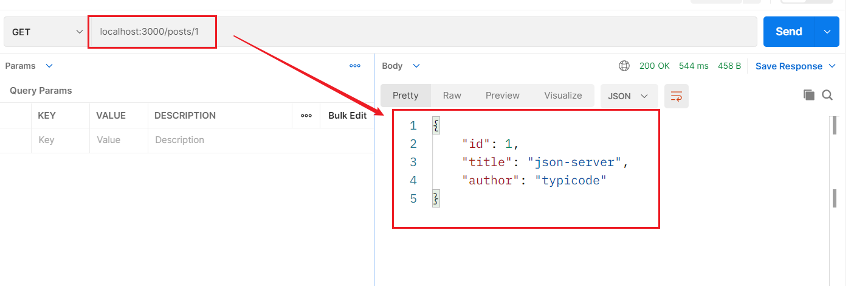The height and width of the screenshot is (286, 868).
Task: Click the request URL field localhost:3000/posts/1
Action: pyautogui.click(x=422, y=32)
